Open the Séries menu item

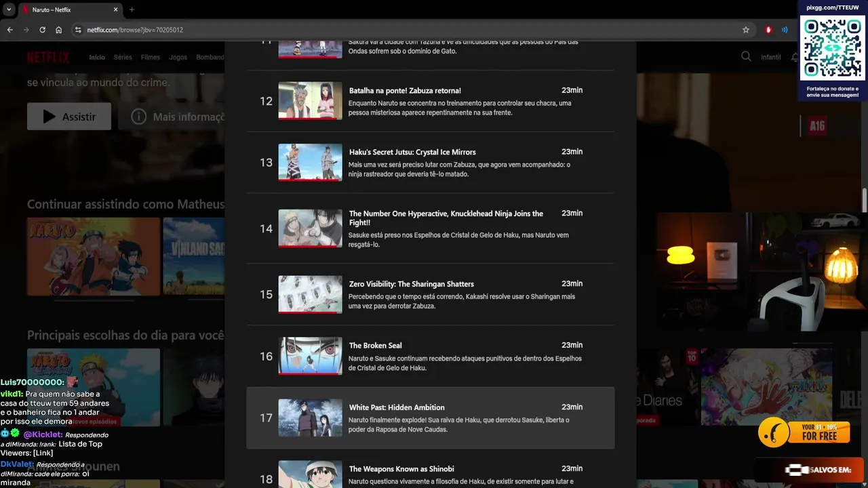point(123,58)
